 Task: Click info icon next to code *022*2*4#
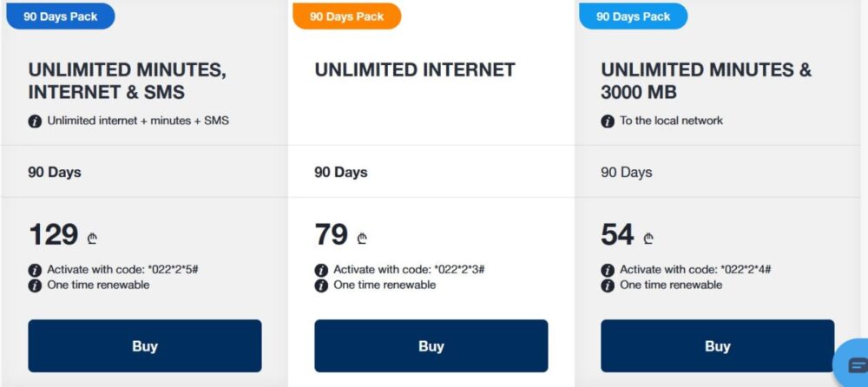(x=608, y=270)
